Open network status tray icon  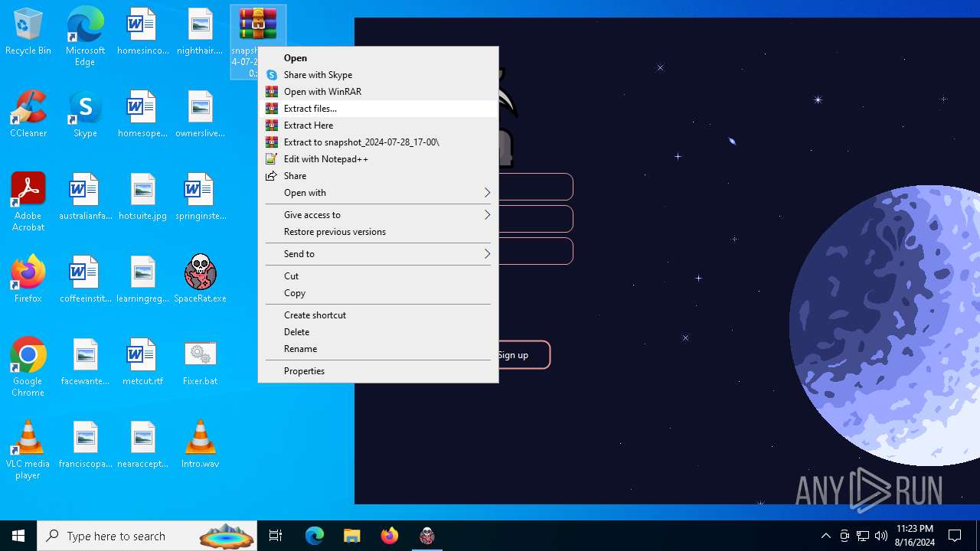(x=863, y=536)
